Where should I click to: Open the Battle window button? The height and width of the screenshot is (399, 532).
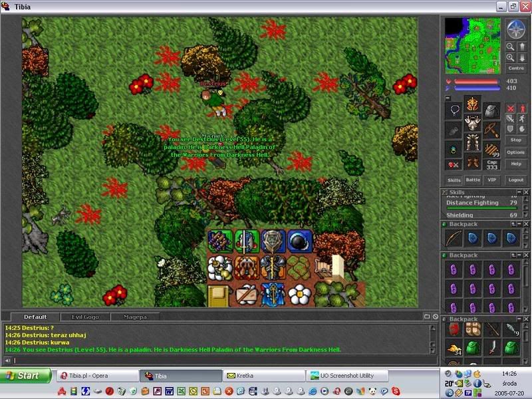click(473, 180)
